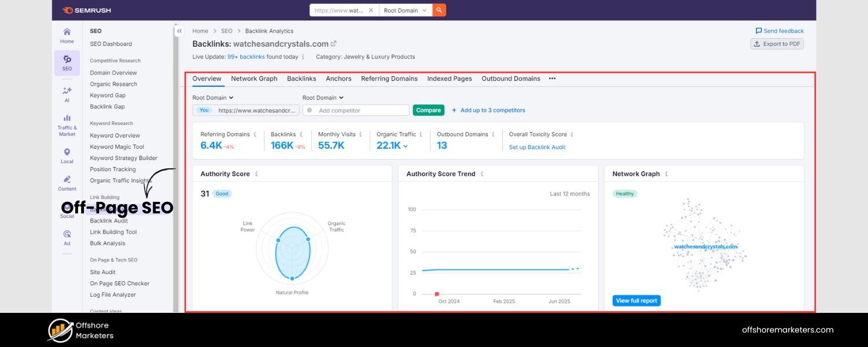Open Backlink Gap in sidebar
Image resolution: width=868 pixels, height=347 pixels.
[107, 106]
